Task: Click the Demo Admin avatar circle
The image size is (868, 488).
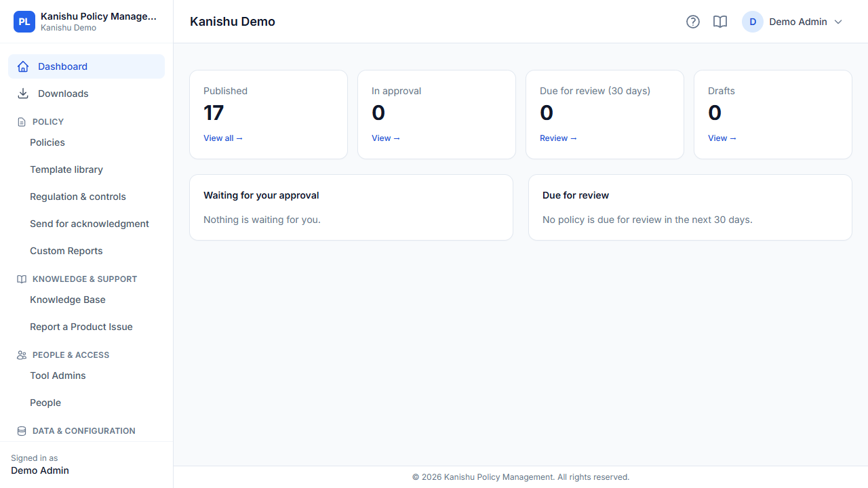Action: point(753,22)
